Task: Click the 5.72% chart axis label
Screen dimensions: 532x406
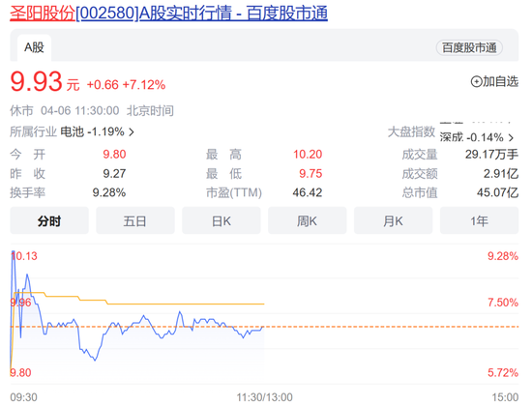Action: pyautogui.click(x=503, y=373)
